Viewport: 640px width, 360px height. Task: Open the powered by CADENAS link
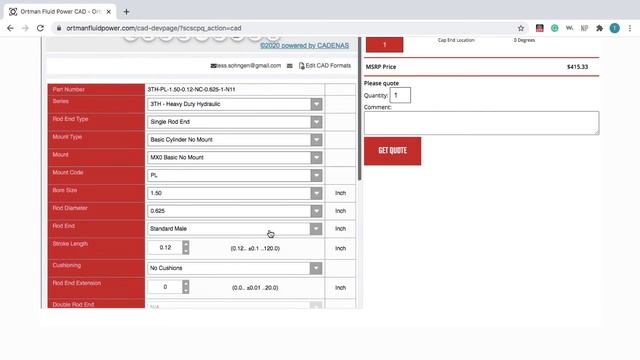tap(304, 45)
